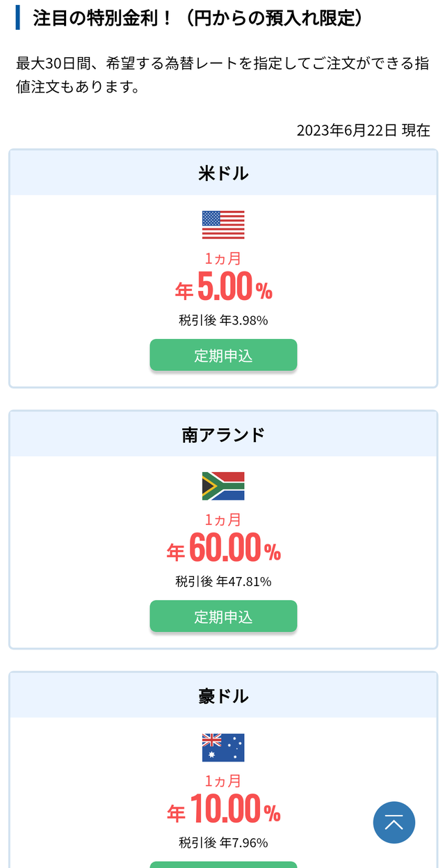Click the 1ヵ月 term label under 米ドル
The image size is (445, 868).
pos(223,258)
